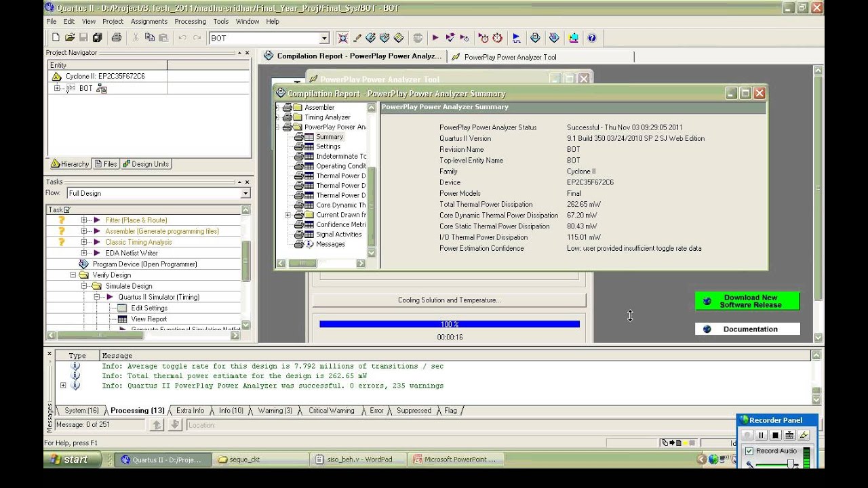Click Download New Software Release link
The height and width of the screenshot is (488, 868).
(747, 301)
